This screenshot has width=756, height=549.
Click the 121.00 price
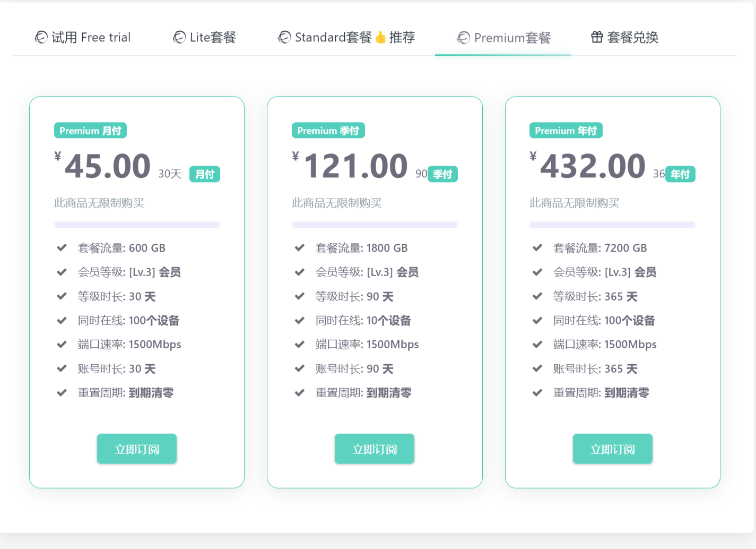(356, 166)
